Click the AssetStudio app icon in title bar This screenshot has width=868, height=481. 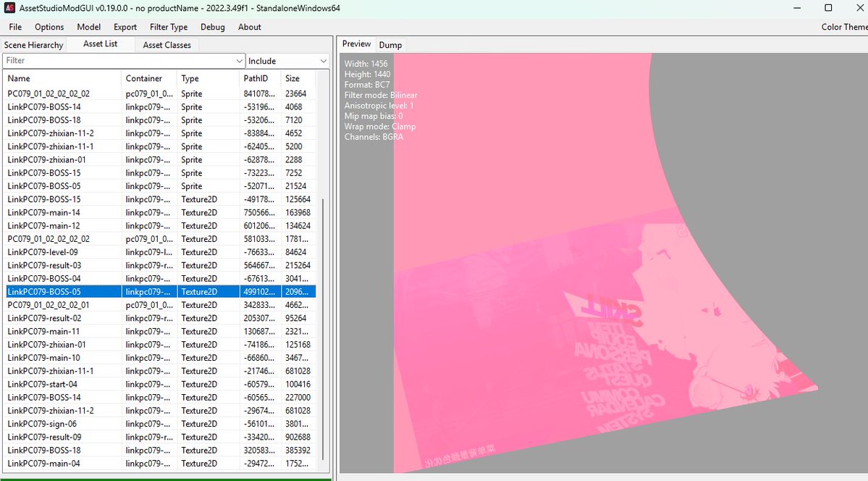[9, 8]
